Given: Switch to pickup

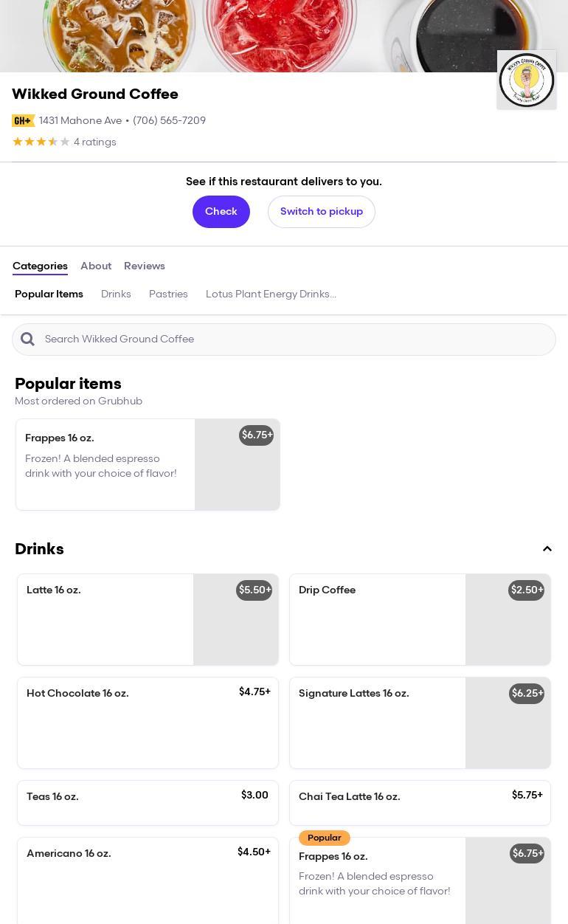Looking at the screenshot, I should pos(321,212).
